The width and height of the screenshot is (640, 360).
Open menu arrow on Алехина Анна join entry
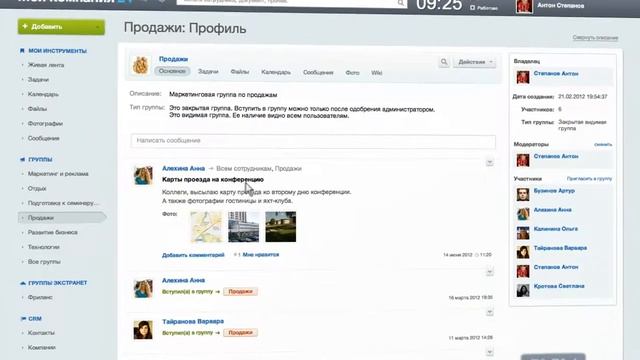pos(490,272)
